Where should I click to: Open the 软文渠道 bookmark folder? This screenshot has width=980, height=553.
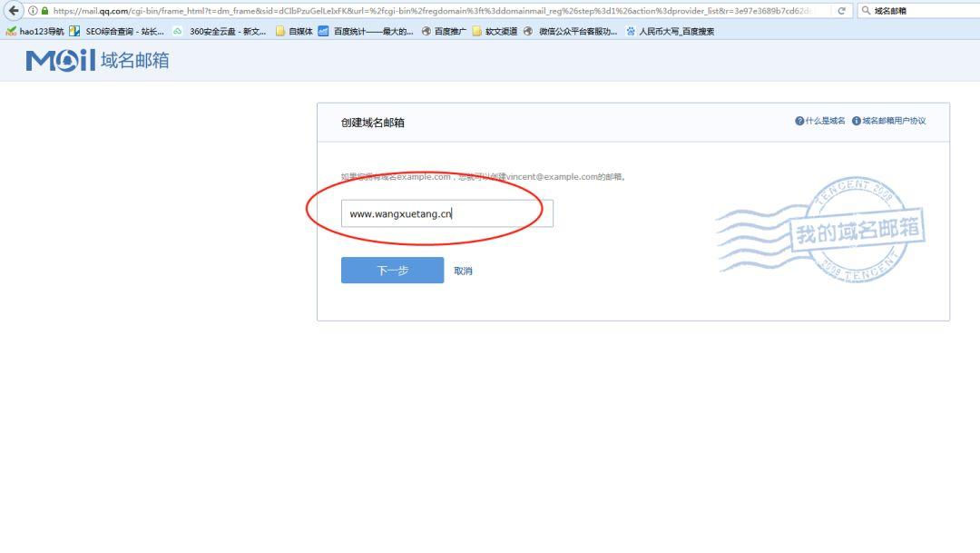point(495,31)
